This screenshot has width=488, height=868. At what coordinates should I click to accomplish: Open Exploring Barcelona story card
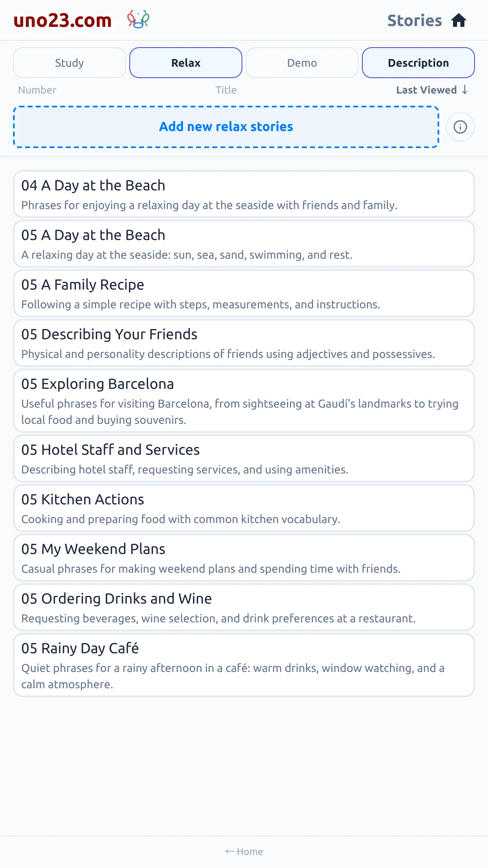(x=244, y=401)
